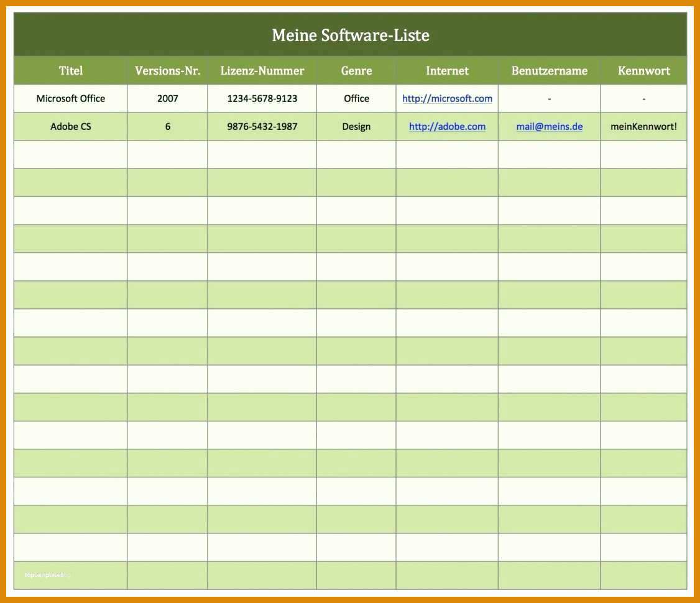Open the http://microsoft.com link
Screen dimensions: 700x603
pyautogui.click(x=447, y=99)
